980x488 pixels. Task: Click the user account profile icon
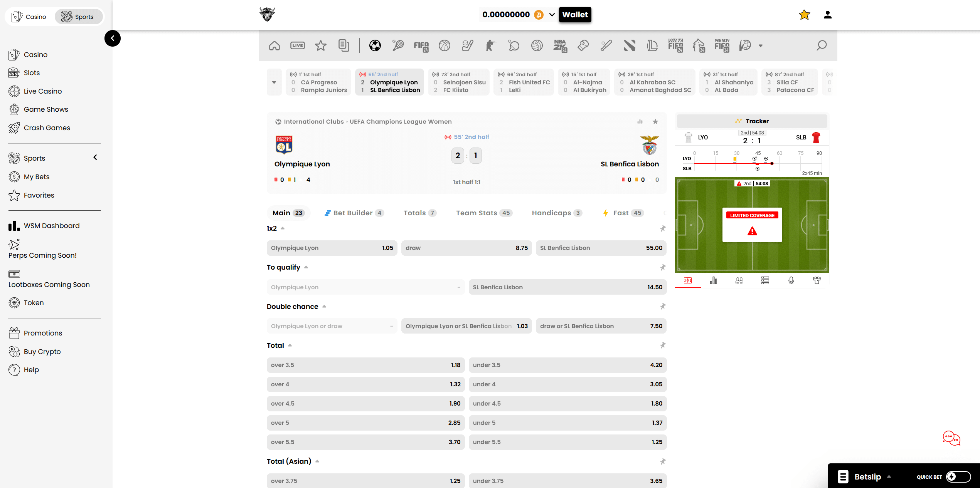point(827,15)
